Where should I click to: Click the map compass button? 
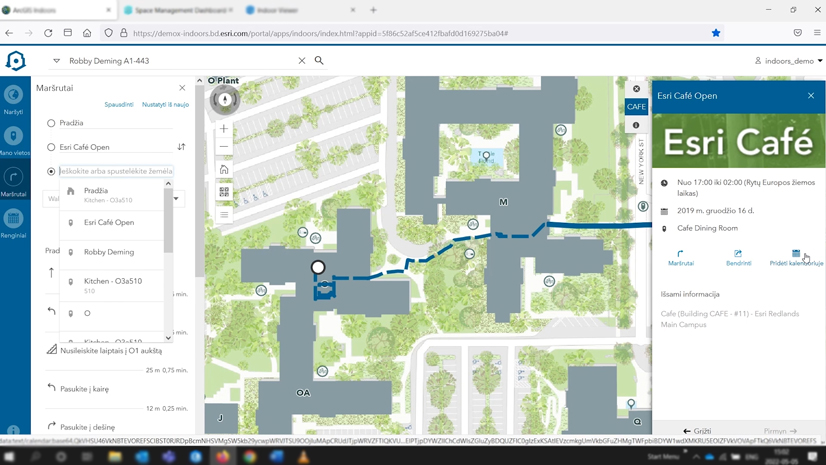tap(225, 99)
